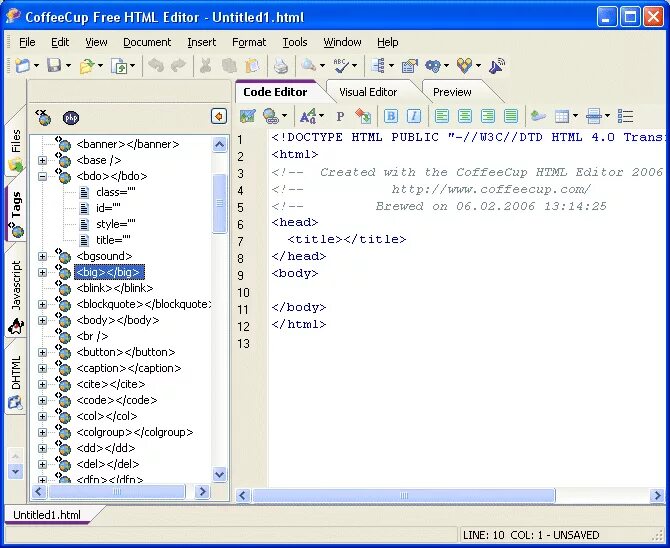
Task: Open the Format menu
Action: tap(249, 42)
